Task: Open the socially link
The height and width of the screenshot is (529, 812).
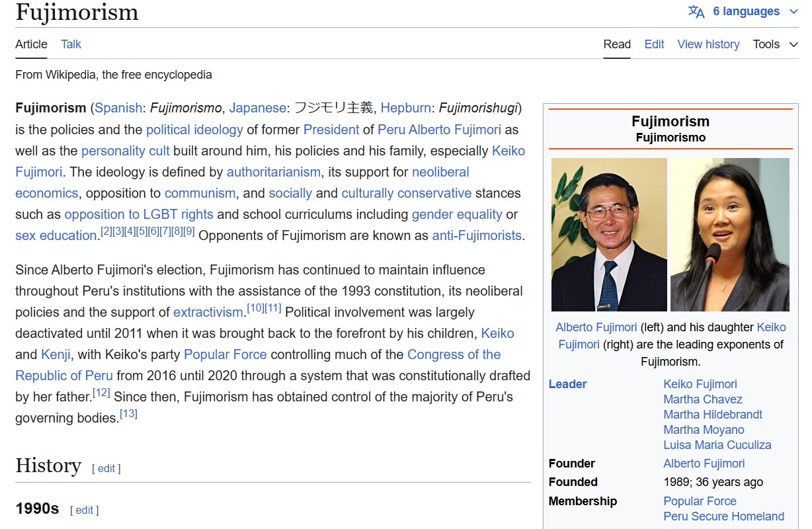Action: pos(290,193)
